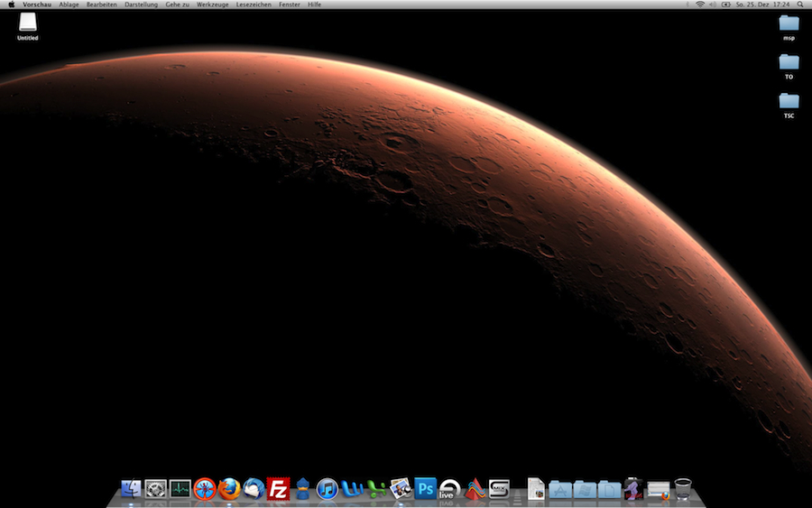Expand the Documents stack in dock
Image resolution: width=812 pixels, height=508 pixels.
(610, 489)
